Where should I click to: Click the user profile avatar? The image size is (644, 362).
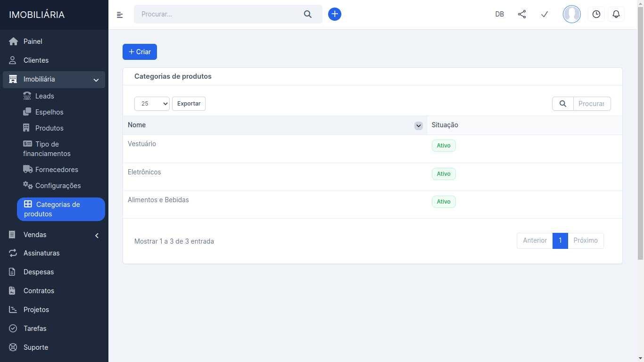(572, 14)
